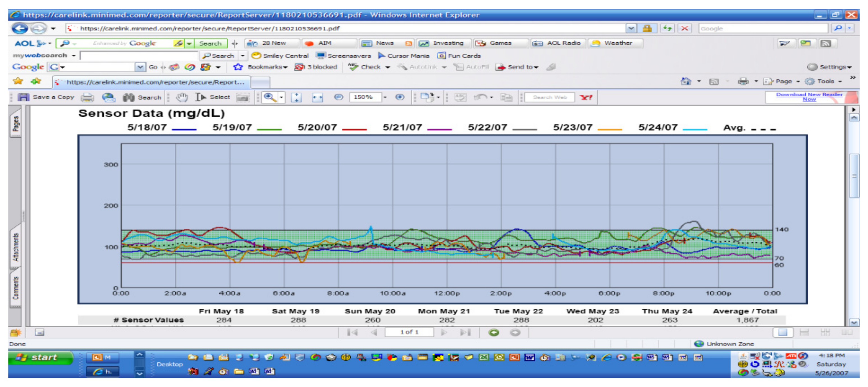Expand the Bookmarks dropdown in Google toolbar
Viewport: 868px width, 387px height.
click(268, 67)
